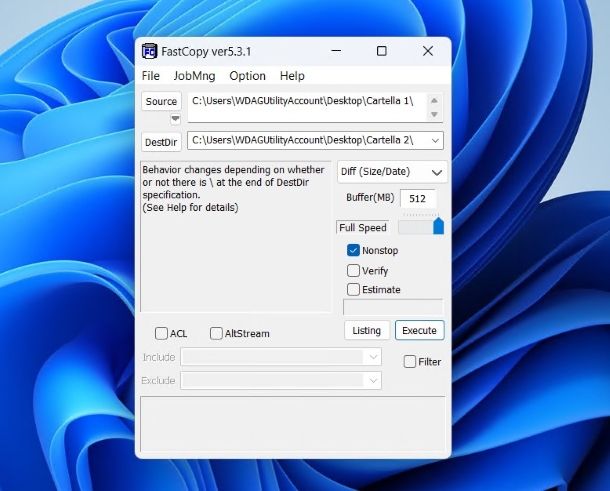Click the Full Speed slider handle
This screenshot has height=491, width=610.
tap(438, 226)
